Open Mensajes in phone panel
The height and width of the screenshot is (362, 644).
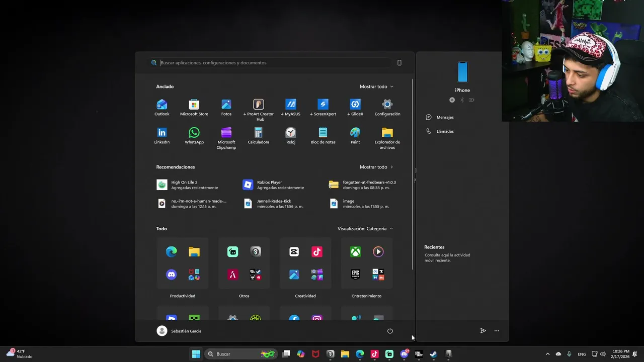coord(440,117)
